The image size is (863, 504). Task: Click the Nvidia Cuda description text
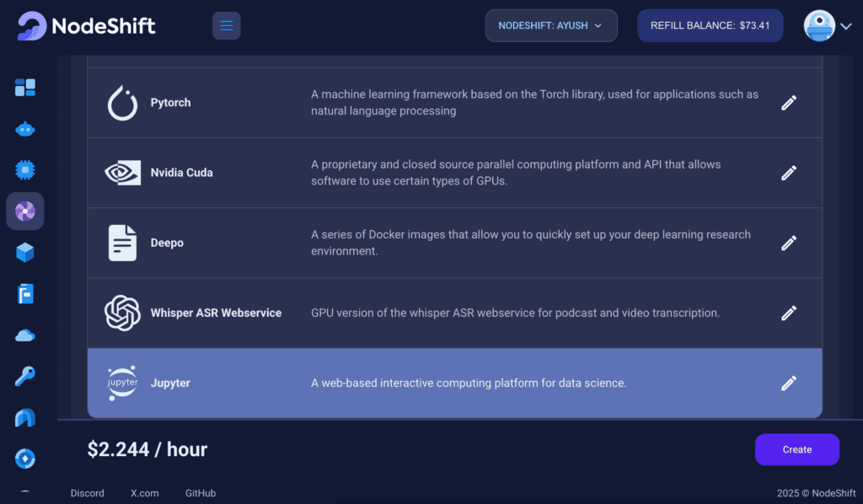[516, 173]
